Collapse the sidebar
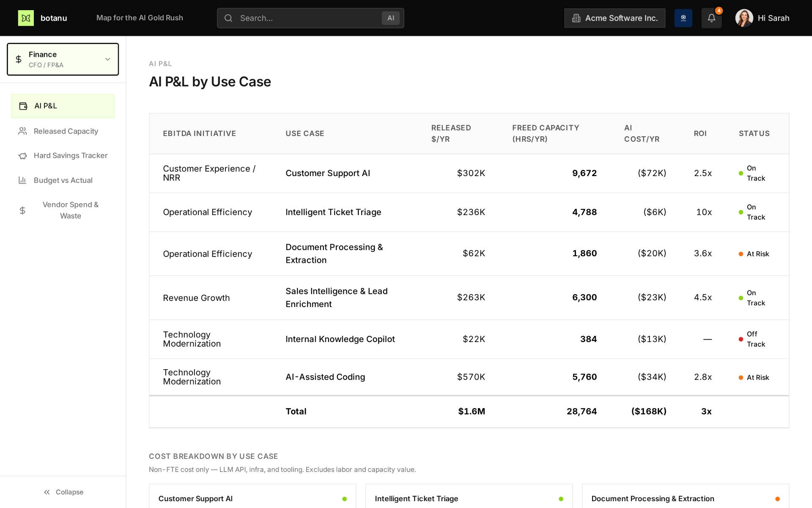Viewport: 812px width, 508px height. (63, 492)
